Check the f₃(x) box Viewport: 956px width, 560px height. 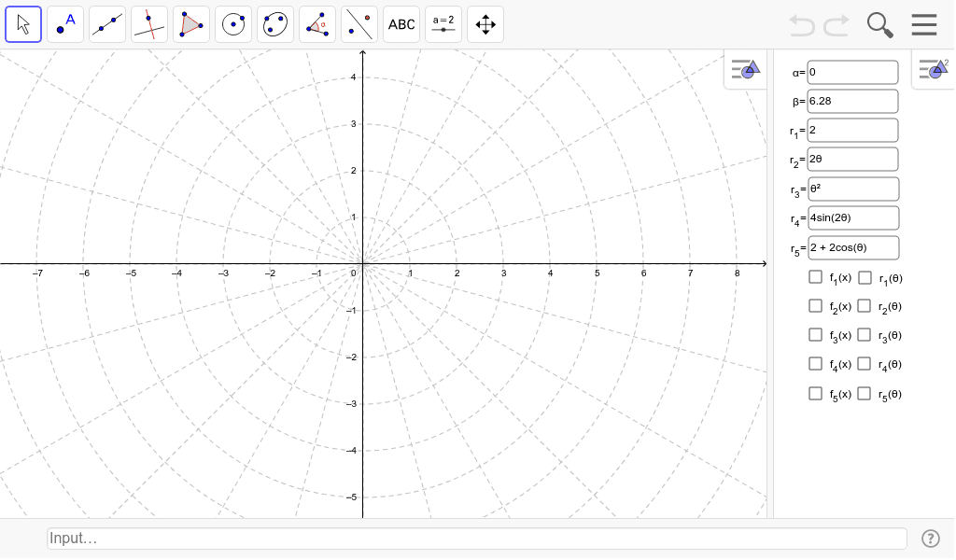pos(815,334)
